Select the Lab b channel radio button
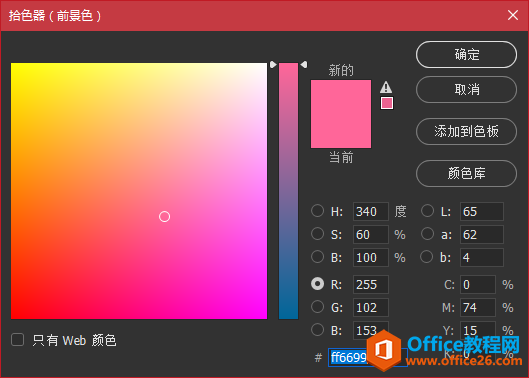 tap(426, 257)
